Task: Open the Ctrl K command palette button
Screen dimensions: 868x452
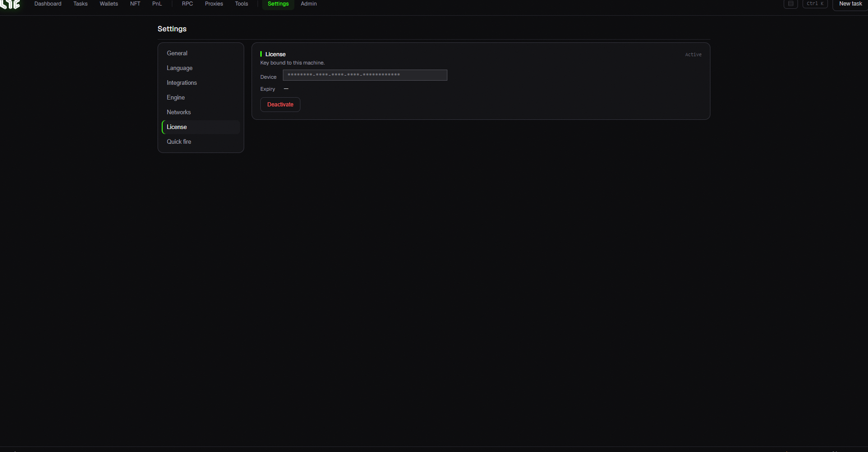Action: [x=815, y=4]
